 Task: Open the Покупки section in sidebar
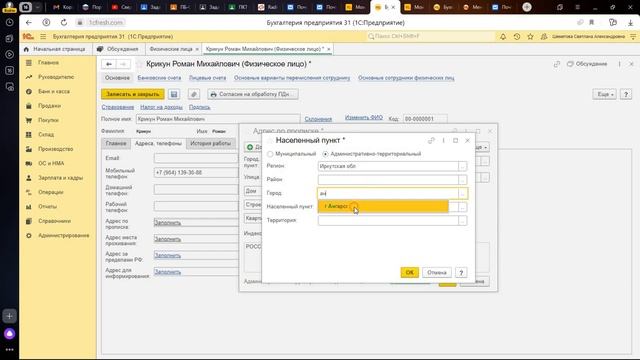(x=48, y=120)
